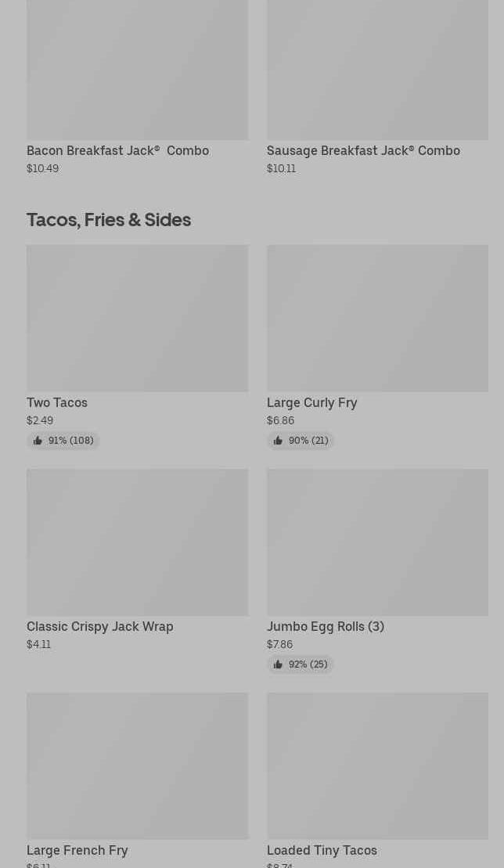Open the Bacon Breakfast Jack Combo photo
The width and height of the screenshot is (504, 868).
(x=137, y=70)
